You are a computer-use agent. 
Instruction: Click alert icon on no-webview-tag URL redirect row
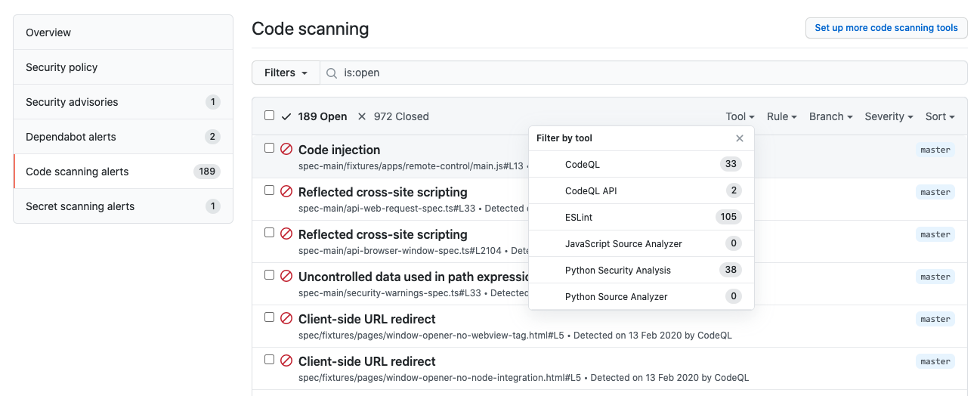(x=286, y=319)
